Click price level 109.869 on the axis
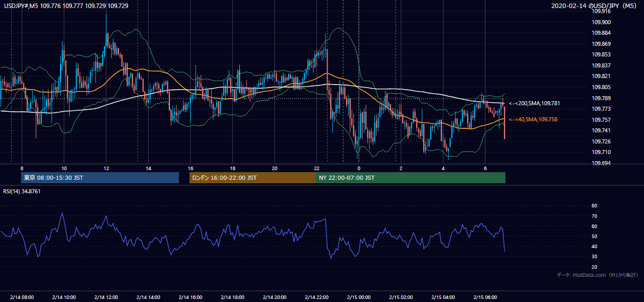 pyautogui.click(x=601, y=44)
